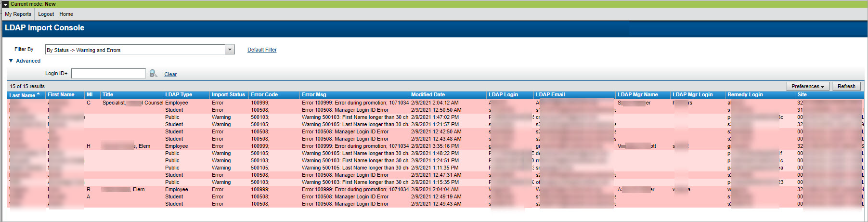Image resolution: width=868 pixels, height=222 pixels.
Task: Click the LDAP Mgr Login column header
Action: [x=692, y=95]
